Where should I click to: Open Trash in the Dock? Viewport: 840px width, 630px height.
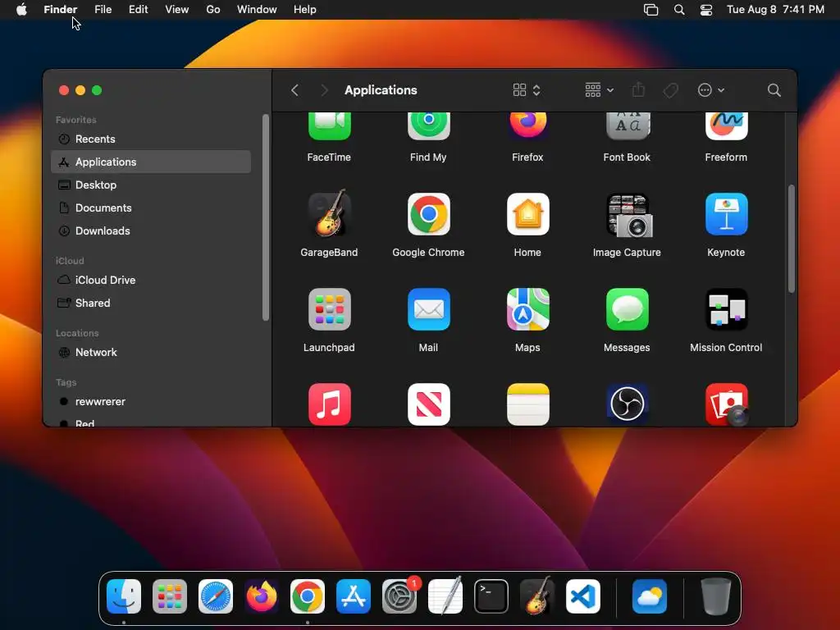(715, 596)
